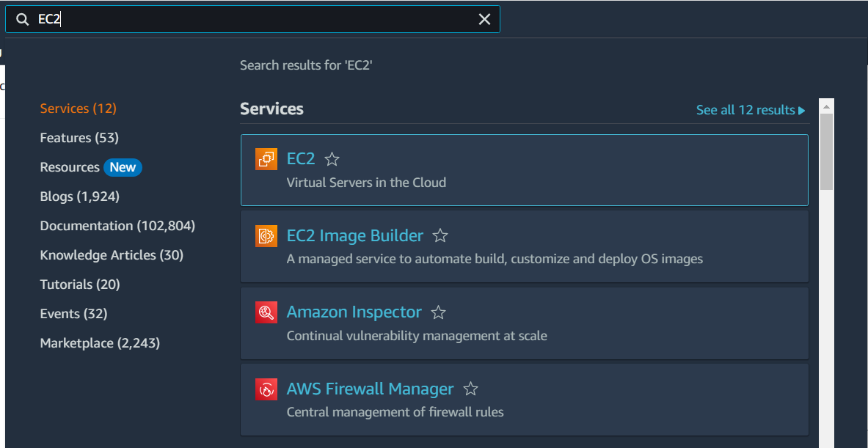868x448 pixels.
Task: Star EC2 as a favorite
Action: point(332,158)
